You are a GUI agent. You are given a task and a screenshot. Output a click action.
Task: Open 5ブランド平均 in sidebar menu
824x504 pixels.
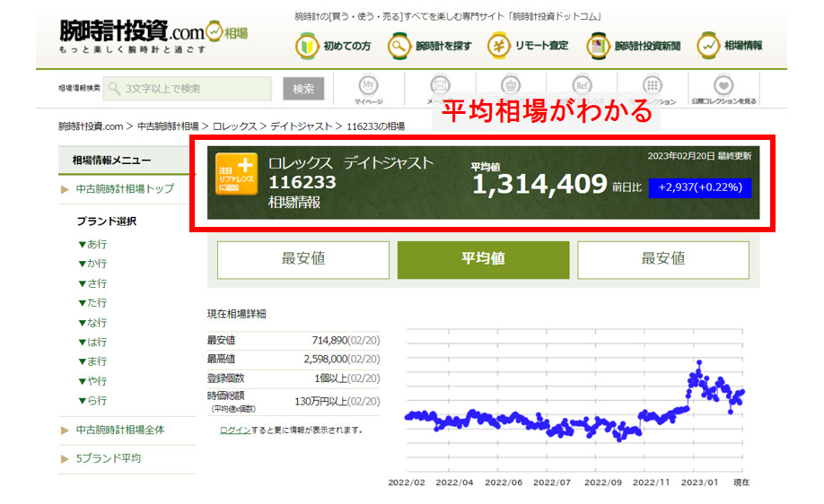(108, 458)
